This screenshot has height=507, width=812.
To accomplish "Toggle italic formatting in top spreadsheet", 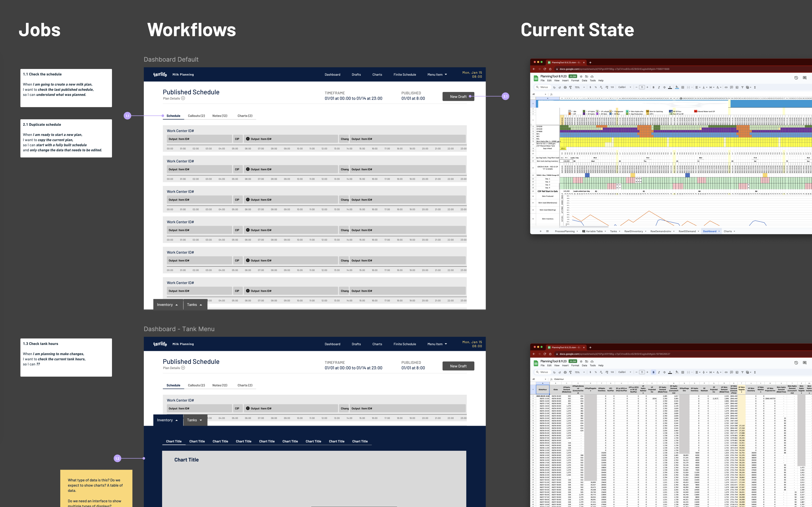I will point(659,87).
